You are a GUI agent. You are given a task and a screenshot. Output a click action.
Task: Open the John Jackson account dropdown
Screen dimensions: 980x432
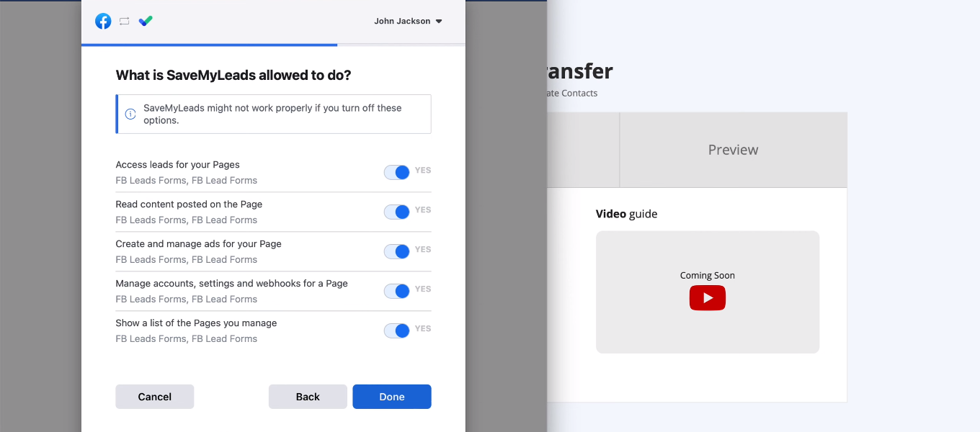pyautogui.click(x=408, y=21)
